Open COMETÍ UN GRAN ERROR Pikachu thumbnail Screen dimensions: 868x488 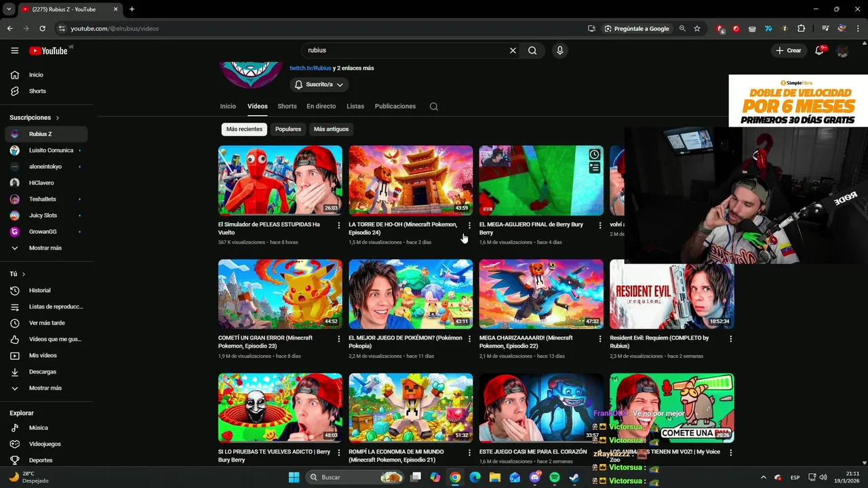(280, 294)
